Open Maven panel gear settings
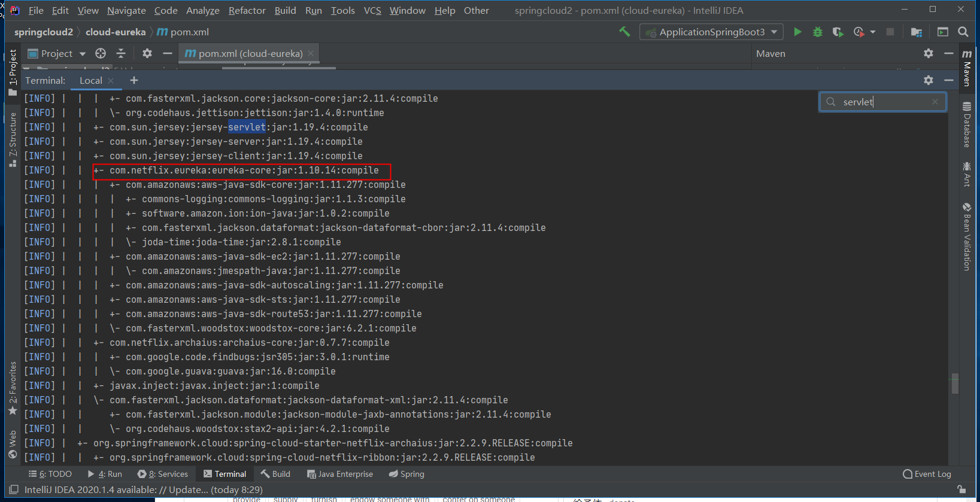 tap(929, 53)
